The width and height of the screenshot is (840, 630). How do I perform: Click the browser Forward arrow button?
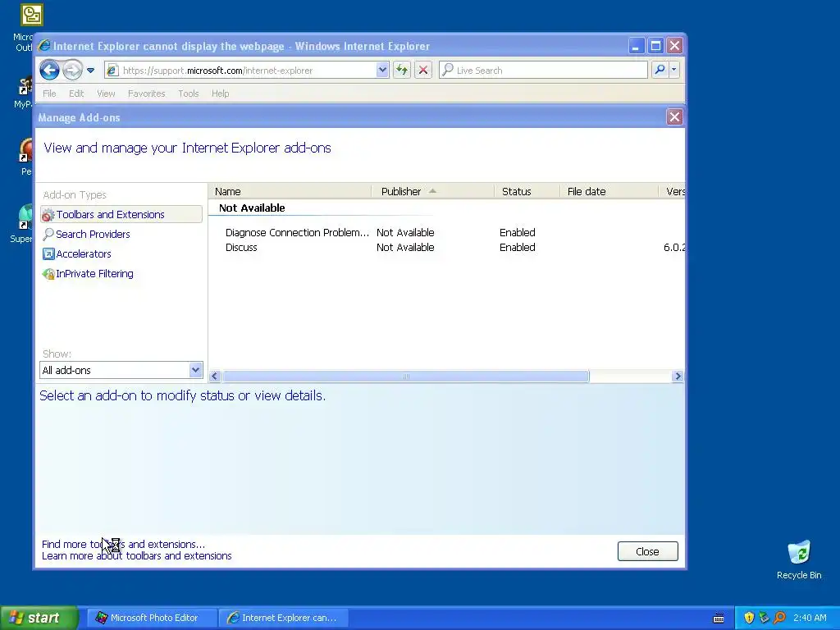pos(72,70)
